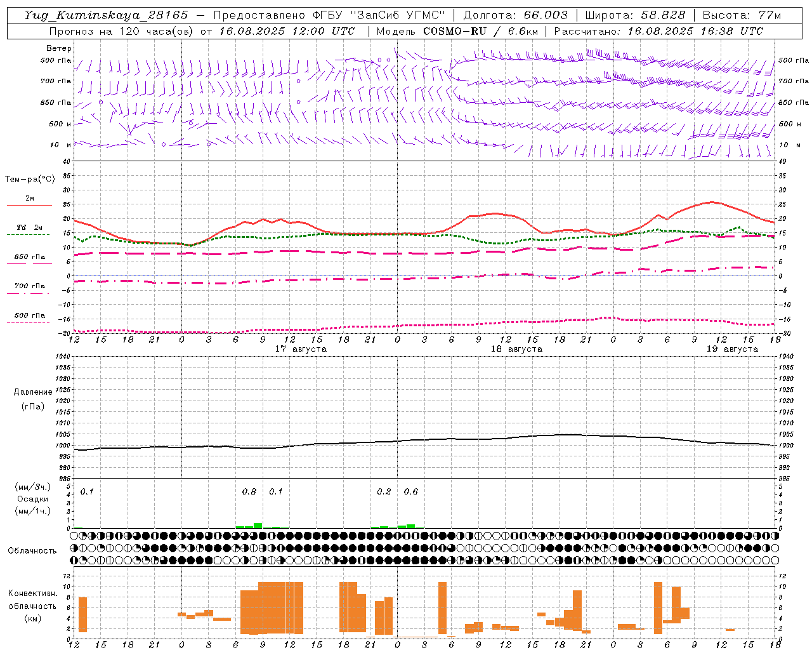812x650 pixels.
Task: Click the 'Td 2м' dew point legend entry
Action: pyautogui.click(x=30, y=230)
